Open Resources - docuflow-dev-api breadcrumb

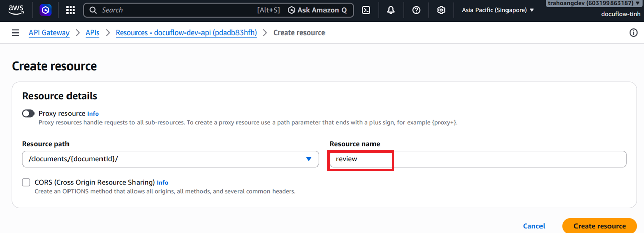(186, 32)
